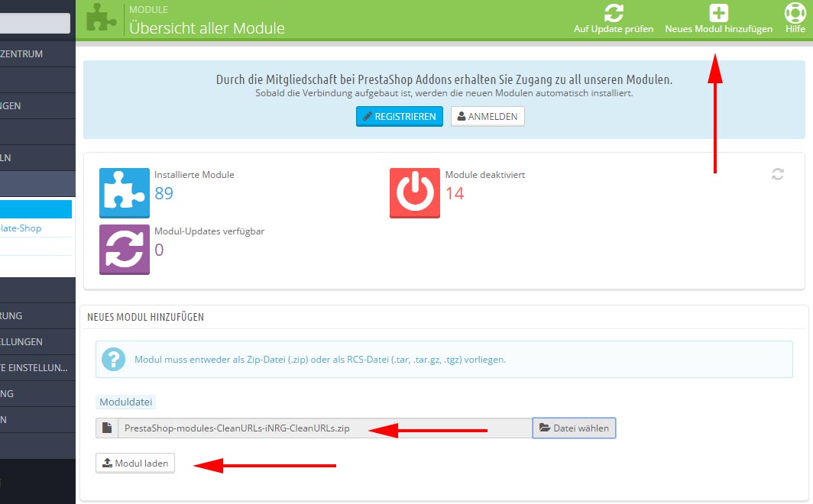Click the Installierte Module blue puzzle tile

(125, 192)
